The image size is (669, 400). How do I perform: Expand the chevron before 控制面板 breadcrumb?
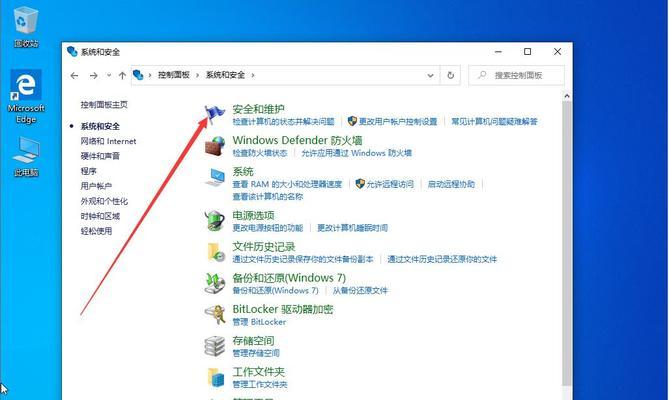click(150, 75)
